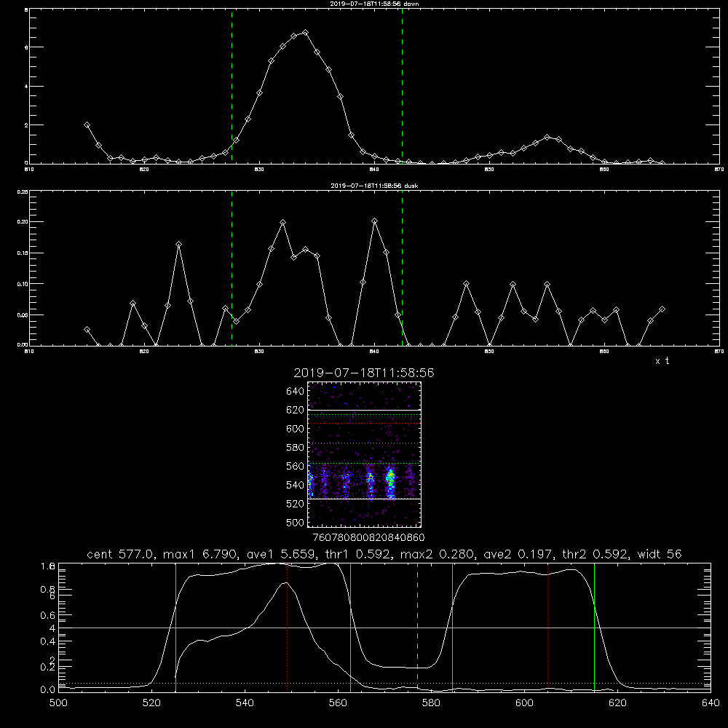Viewport: 728px width, 728px height.
Task: Click the bottom plot y-axis label 0.4
Action: [x=48, y=641]
